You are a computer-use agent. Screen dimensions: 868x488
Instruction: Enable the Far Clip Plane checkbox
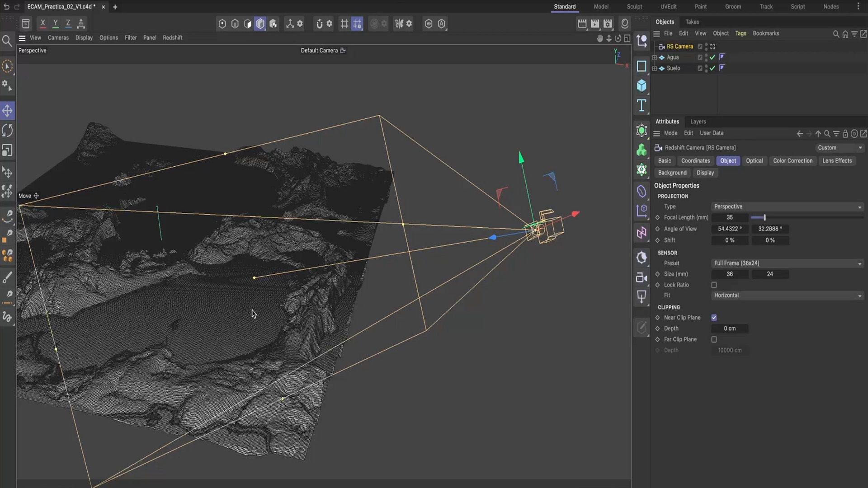714,339
